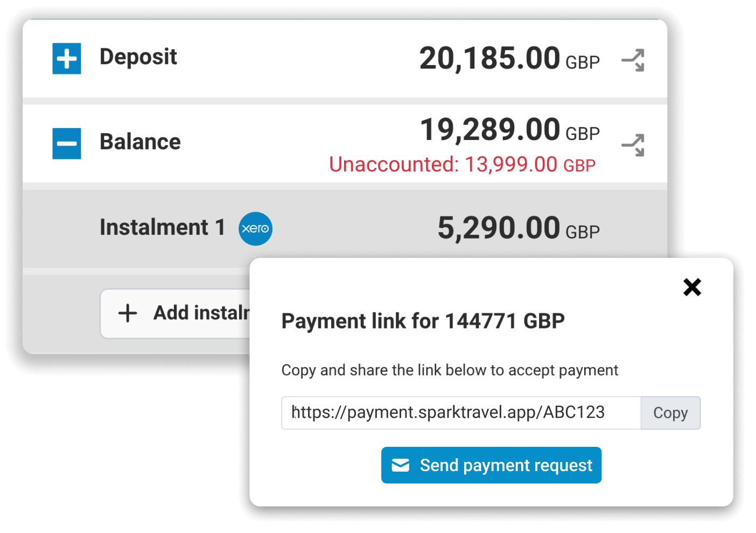The width and height of the screenshot is (756, 533).
Task: Send payment request
Action: click(x=491, y=465)
